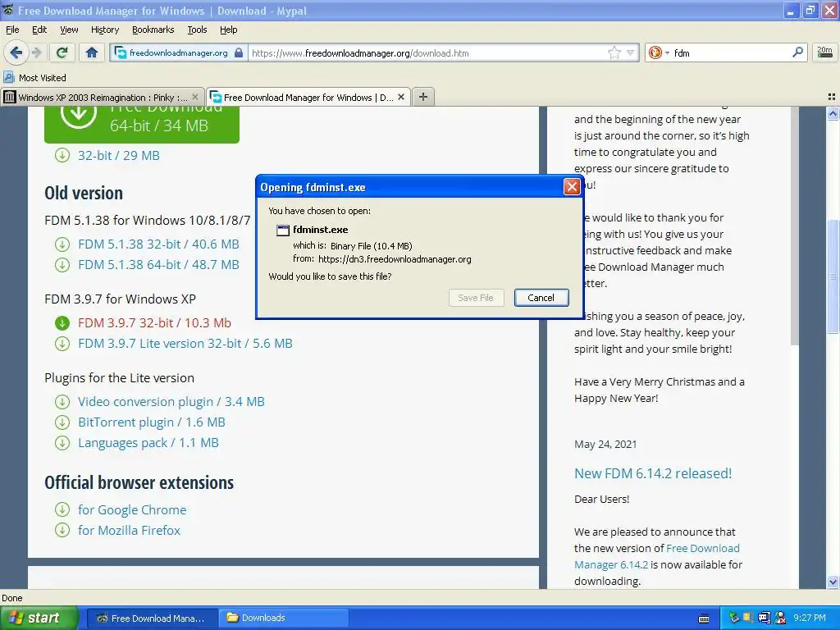
Task: Download the 32-bit / 29 MB version link
Action: [118, 155]
